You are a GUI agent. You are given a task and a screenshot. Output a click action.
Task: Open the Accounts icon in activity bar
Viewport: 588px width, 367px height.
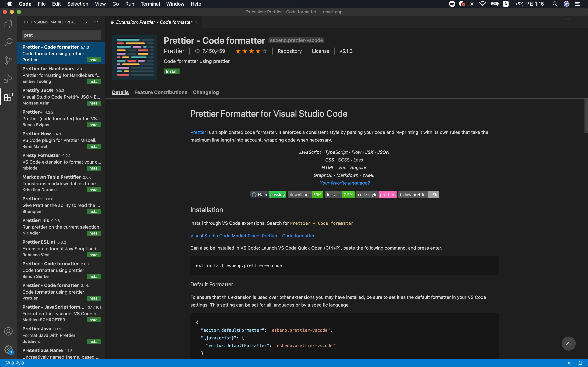point(8,331)
